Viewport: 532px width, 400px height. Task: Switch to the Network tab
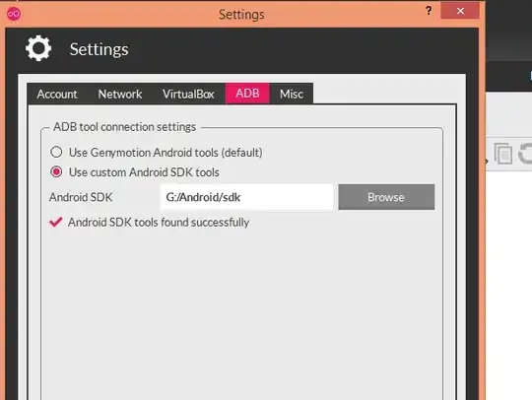[x=120, y=94]
